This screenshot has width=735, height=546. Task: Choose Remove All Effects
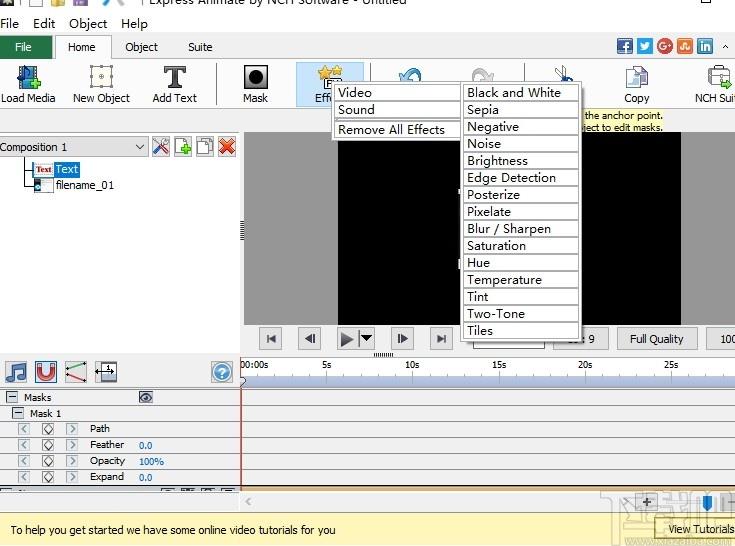tap(398, 130)
